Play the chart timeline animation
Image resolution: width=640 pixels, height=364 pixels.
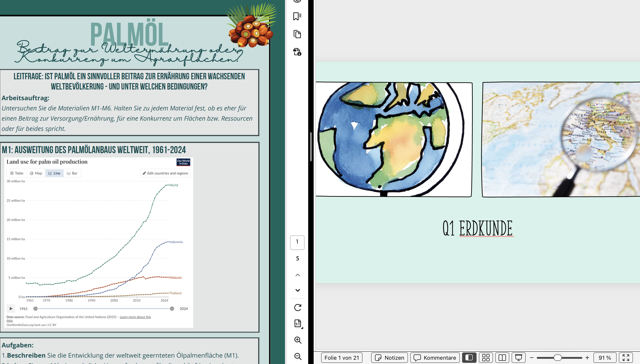tap(11, 309)
